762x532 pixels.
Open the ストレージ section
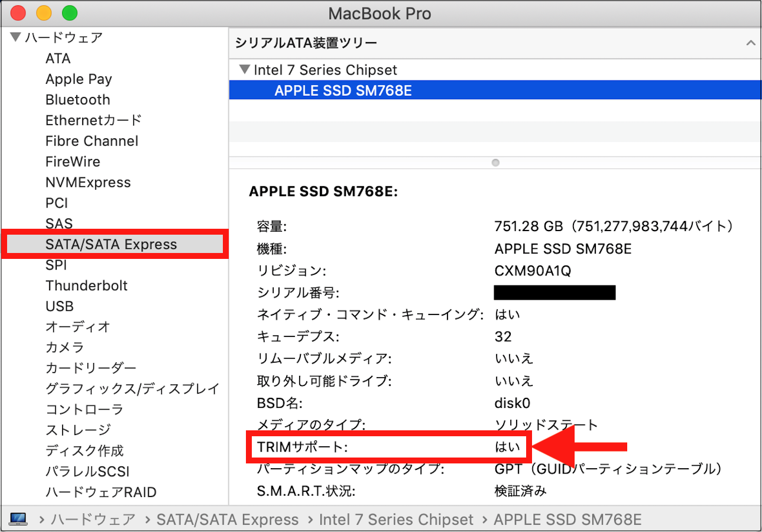point(78,430)
